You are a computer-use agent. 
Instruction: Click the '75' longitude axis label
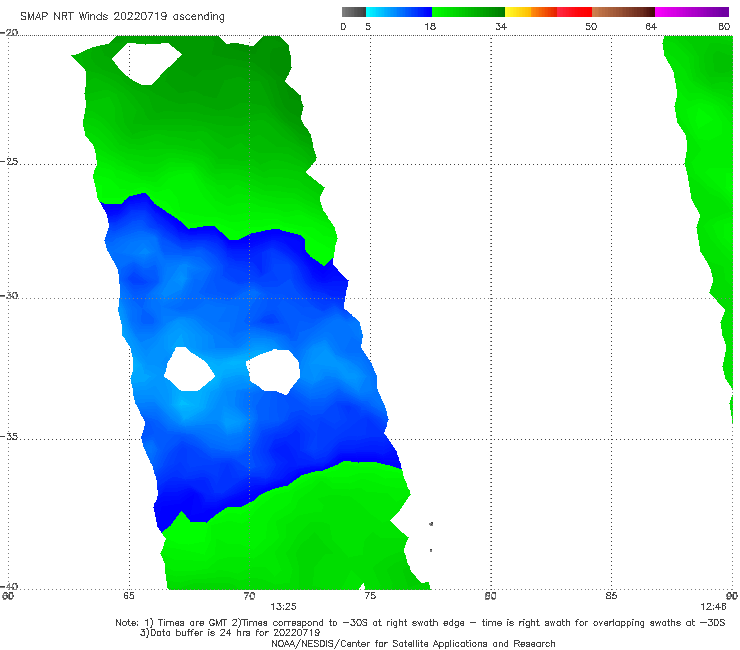(370, 596)
